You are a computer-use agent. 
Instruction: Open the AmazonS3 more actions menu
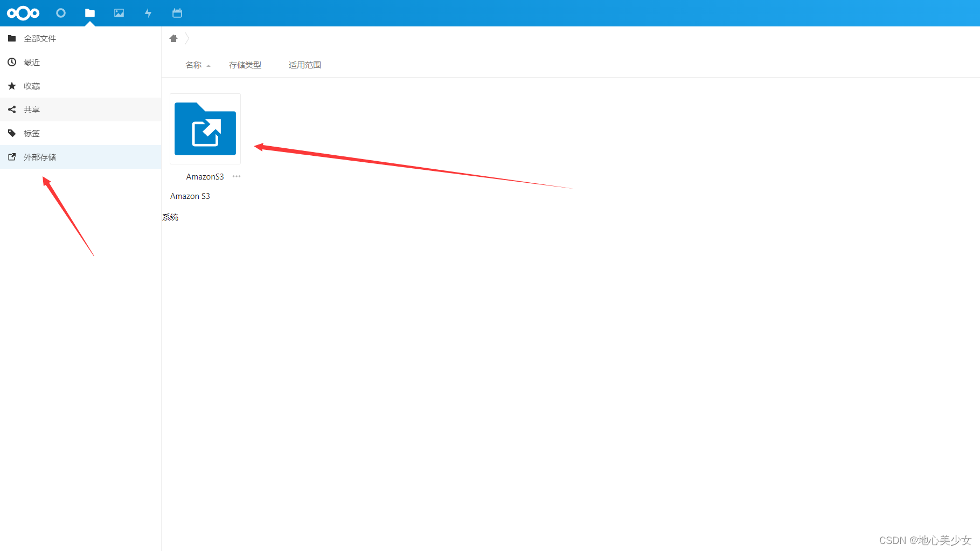tap(237, 176)
